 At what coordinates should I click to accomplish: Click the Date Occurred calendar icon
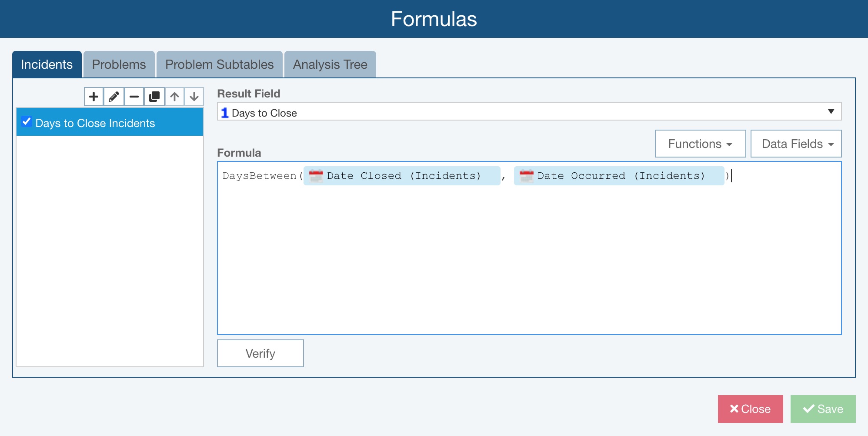coord(526,176)
